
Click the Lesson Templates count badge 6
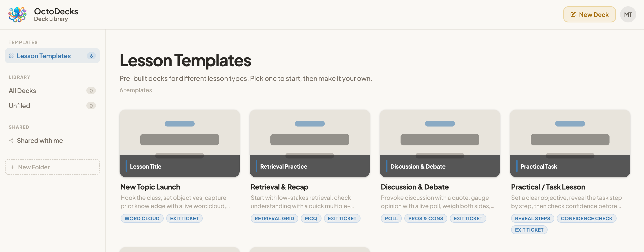(91, 56)
